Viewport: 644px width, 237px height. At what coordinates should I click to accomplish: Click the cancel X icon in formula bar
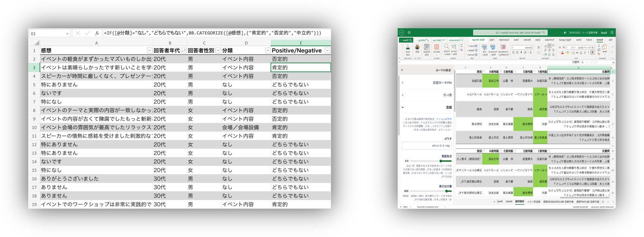78,33
